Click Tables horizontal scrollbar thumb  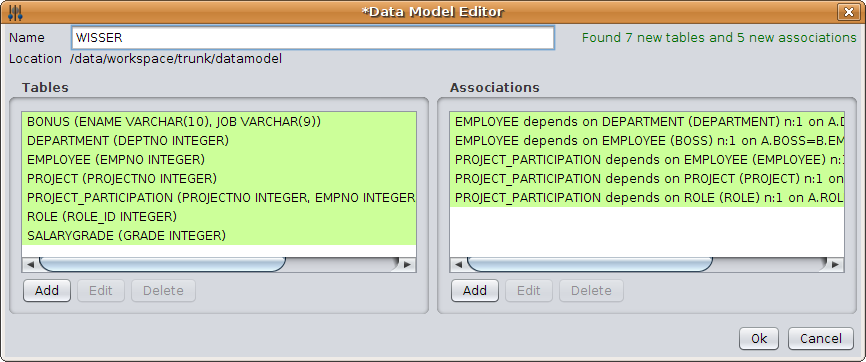point(162,265)
